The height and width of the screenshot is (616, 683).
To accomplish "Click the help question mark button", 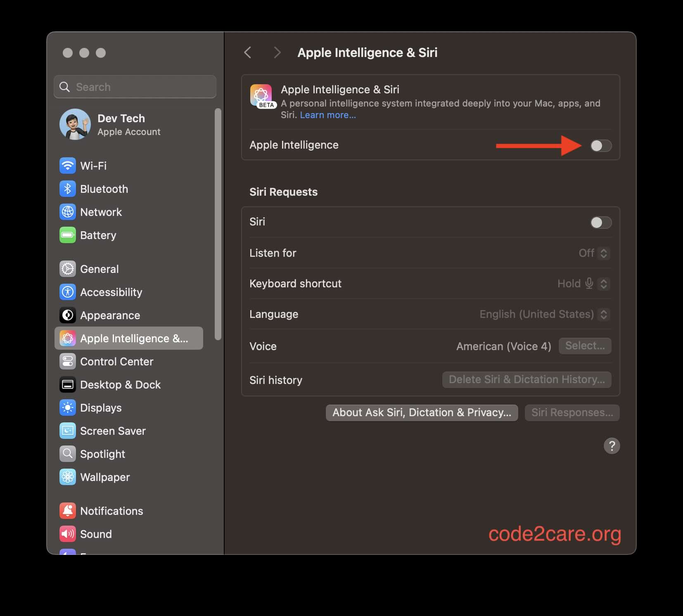I will pos(612,446).
